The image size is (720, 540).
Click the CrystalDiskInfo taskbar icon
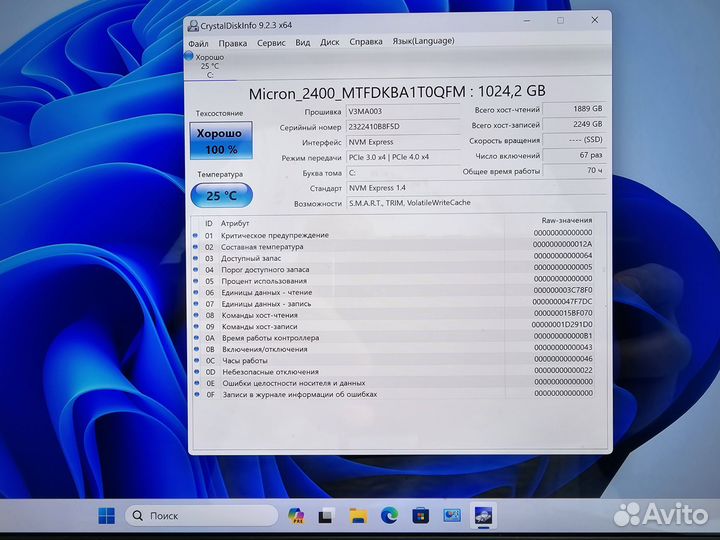pos(484,515)
